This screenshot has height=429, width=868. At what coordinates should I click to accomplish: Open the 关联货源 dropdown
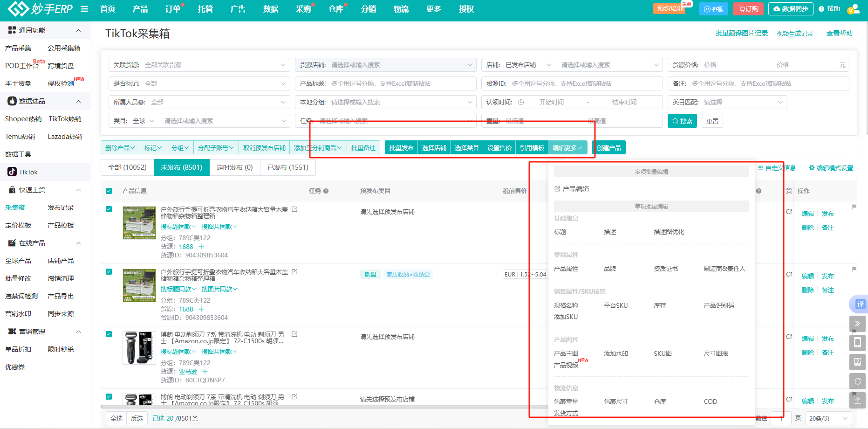(199, 65)
